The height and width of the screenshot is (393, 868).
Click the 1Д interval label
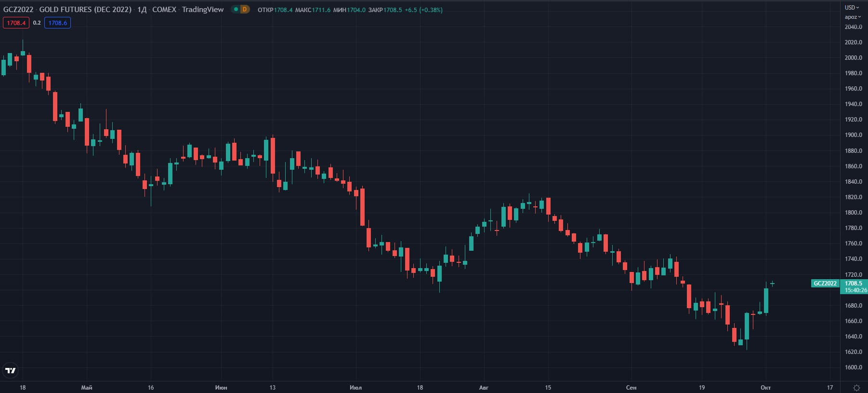(142, 9)
